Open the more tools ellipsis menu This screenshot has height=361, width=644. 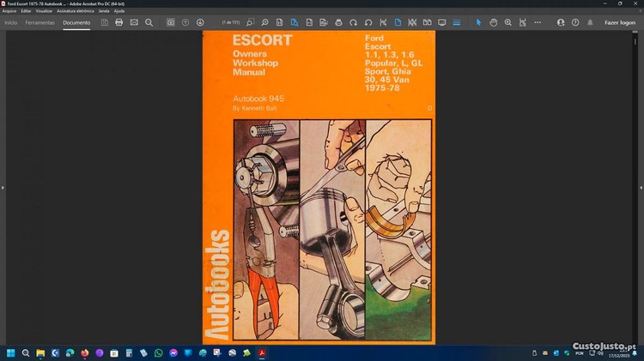538,22
